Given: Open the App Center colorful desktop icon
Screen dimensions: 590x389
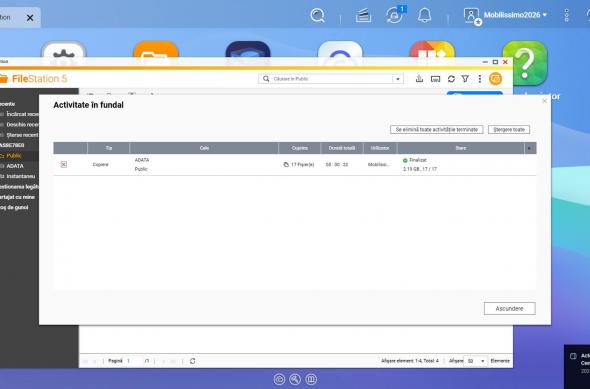Looking at the screenshot, I should [432, 50].
